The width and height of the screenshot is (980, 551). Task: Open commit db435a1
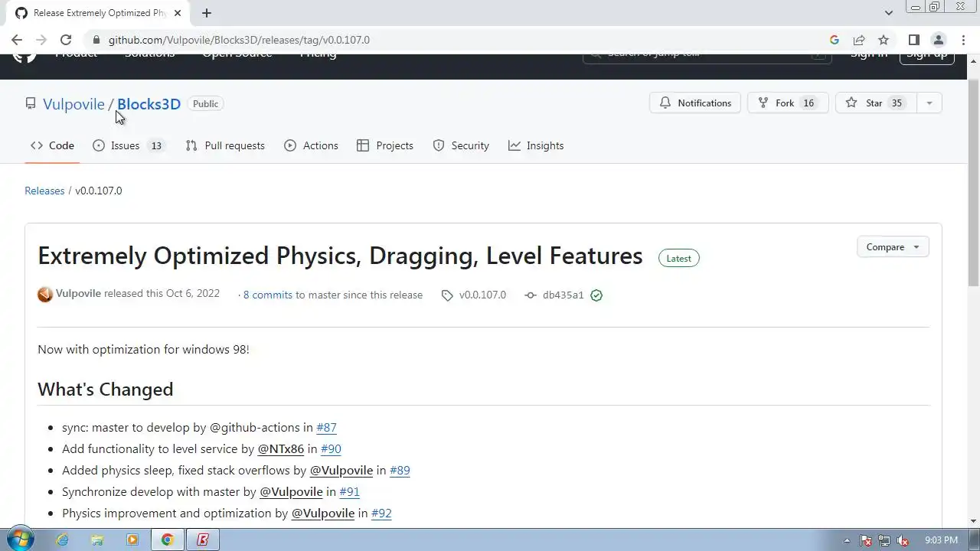click(563, 295)
